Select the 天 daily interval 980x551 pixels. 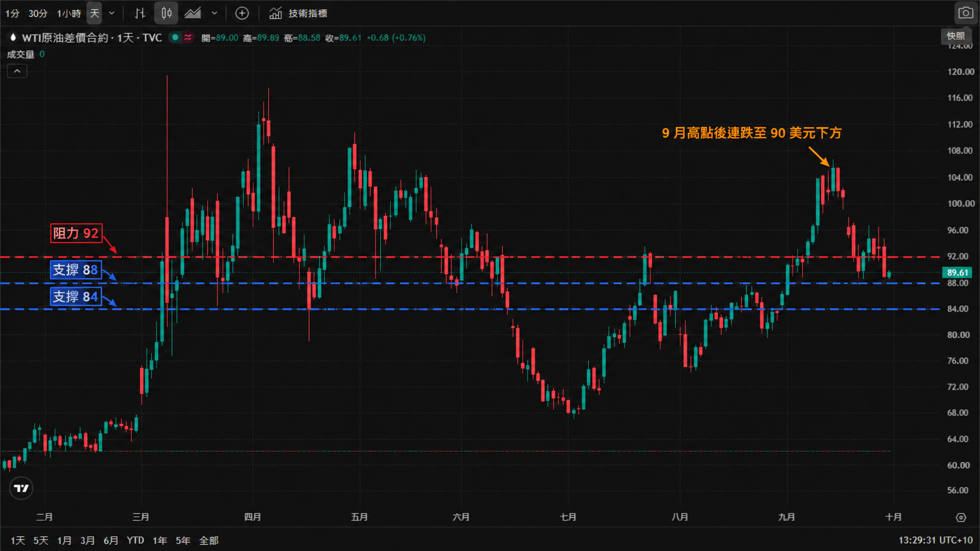[95, 13]
